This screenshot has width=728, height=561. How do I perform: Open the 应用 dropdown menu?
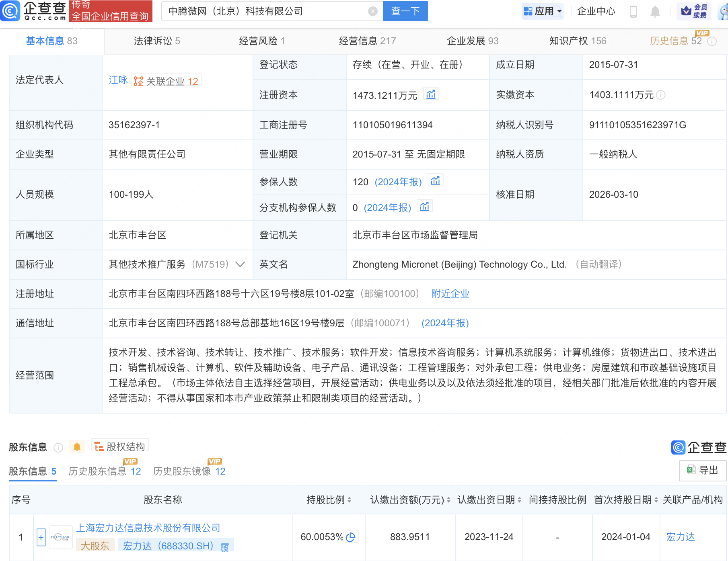click(543, 11)
